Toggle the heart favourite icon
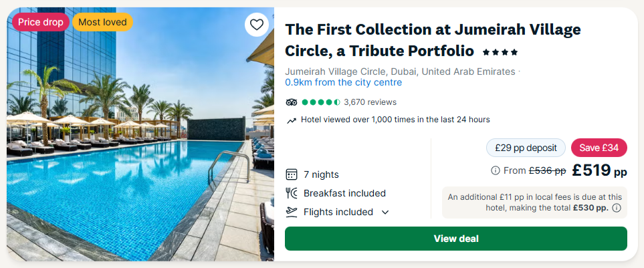The width and height of the screenshot is (644, 268). click(x=257, y=25)
